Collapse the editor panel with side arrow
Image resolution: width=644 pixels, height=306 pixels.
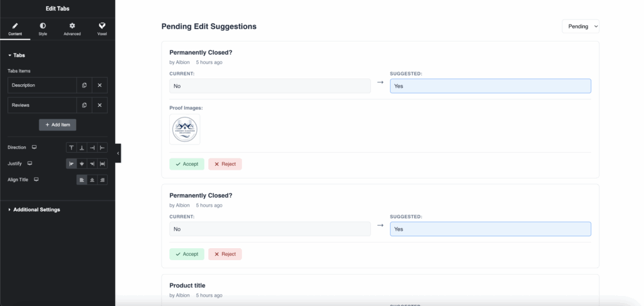click(x=118, y=153)
